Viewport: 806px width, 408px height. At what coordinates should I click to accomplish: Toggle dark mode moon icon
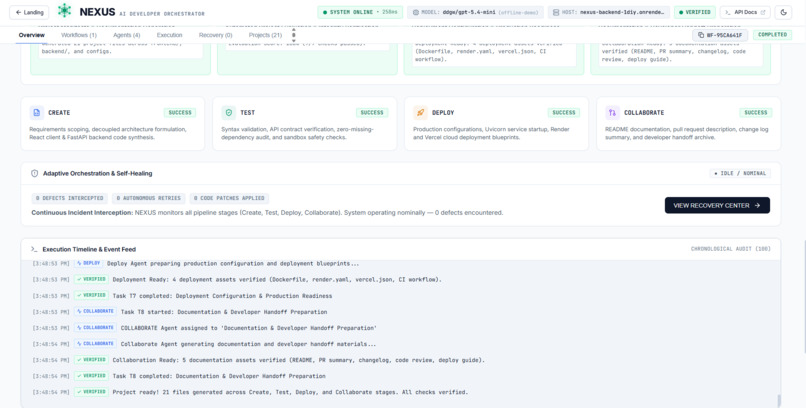point(783,12)
